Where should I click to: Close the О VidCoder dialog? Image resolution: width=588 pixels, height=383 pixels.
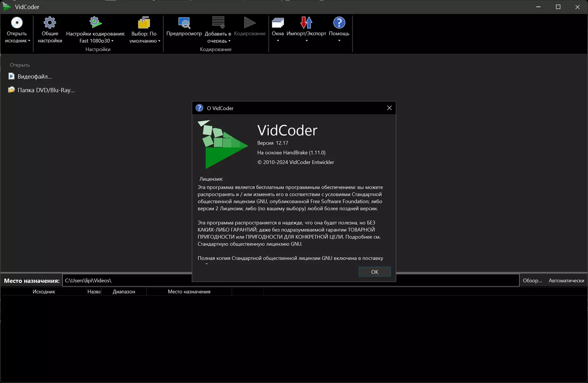point(389,108)
